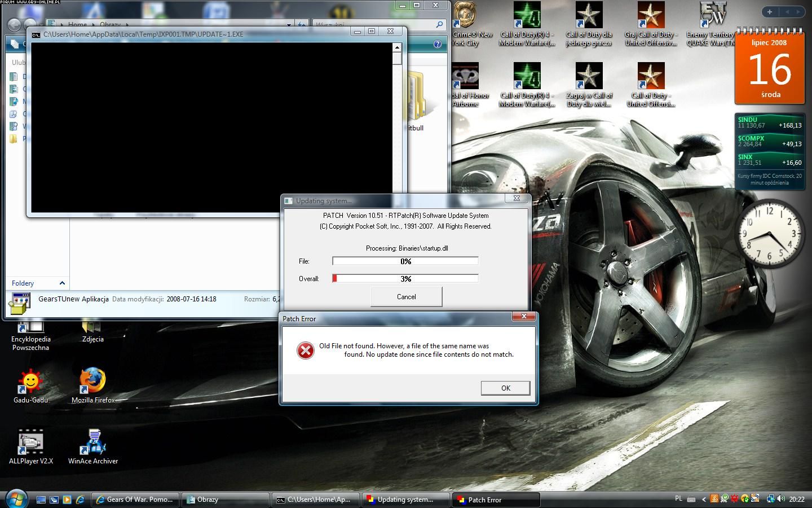This screenshot has height=508, width=812.
Task: Click the console window scrollbar up arrow
Action: pyautogui.click(x=397, y=47)
